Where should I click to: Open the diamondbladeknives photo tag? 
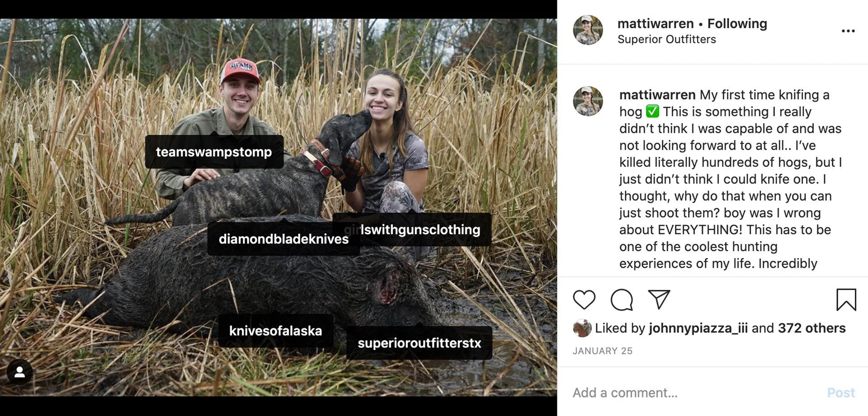coord(283,239)
